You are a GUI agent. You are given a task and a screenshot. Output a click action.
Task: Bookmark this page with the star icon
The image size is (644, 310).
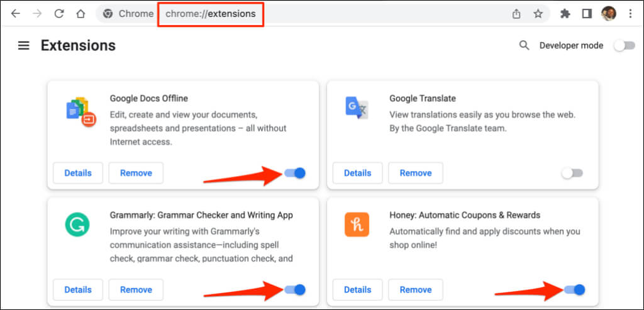(x=538, y=13)
